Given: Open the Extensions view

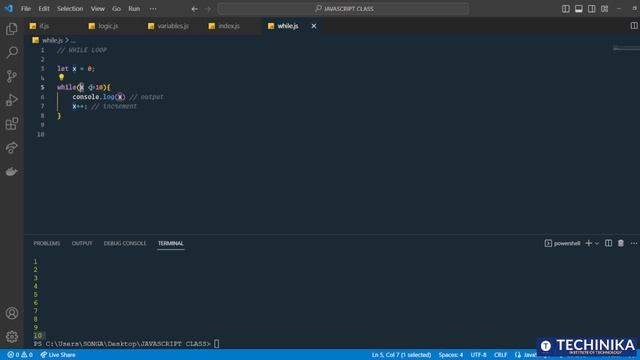Looking at the screenshot, I should coord(12,124).
